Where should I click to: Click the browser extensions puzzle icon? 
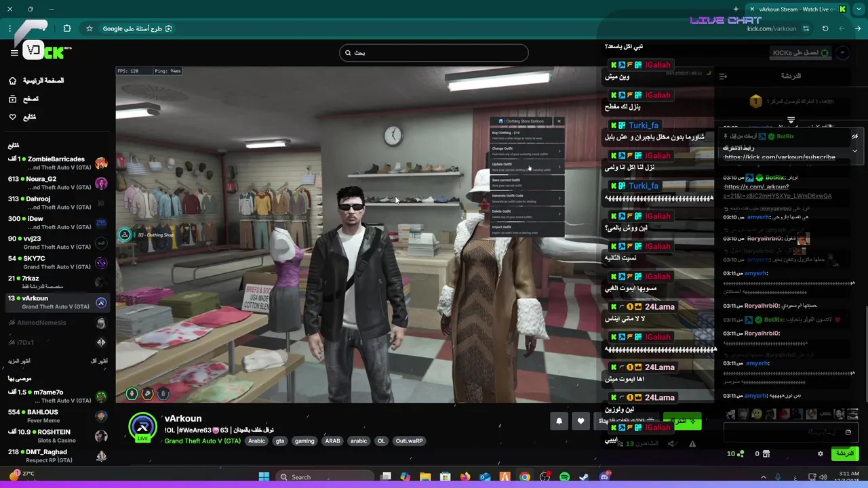pyautogui.click(x=67, y=28)
